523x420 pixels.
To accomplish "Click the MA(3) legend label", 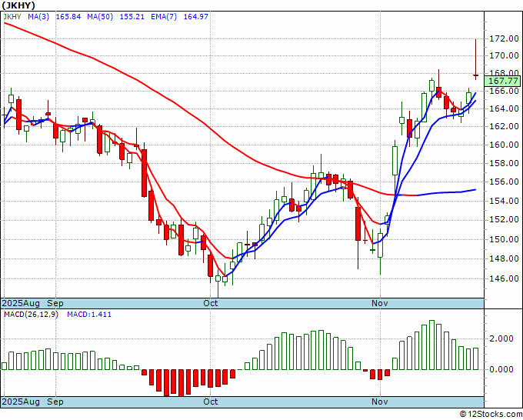I will (x=38, y=16).
